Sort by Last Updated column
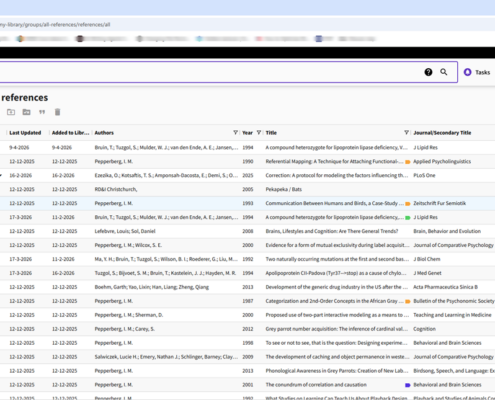The width and height of the screenshot is (495, 400). (x=25, y=133)
